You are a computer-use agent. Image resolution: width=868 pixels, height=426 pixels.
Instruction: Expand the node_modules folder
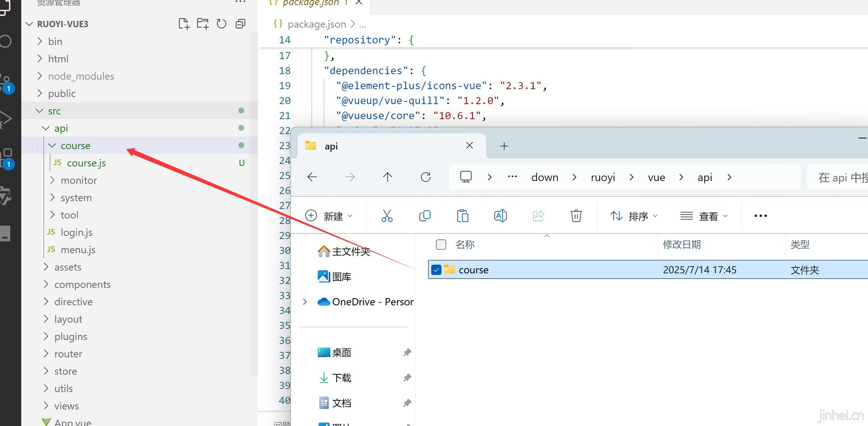click(39, 76)
